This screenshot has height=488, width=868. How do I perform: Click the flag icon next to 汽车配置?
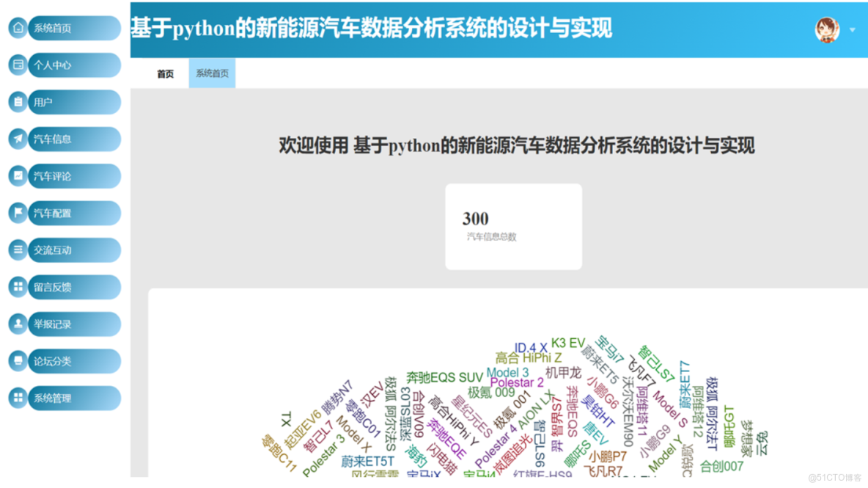pyautogui.click(x=17, y=213)
